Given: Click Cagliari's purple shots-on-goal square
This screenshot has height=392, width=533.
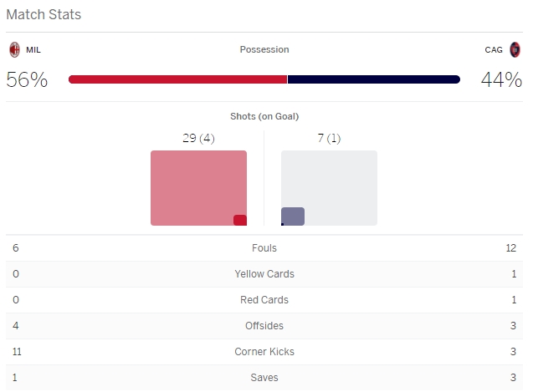Looking at the screenshot, I should click(293, 216).
